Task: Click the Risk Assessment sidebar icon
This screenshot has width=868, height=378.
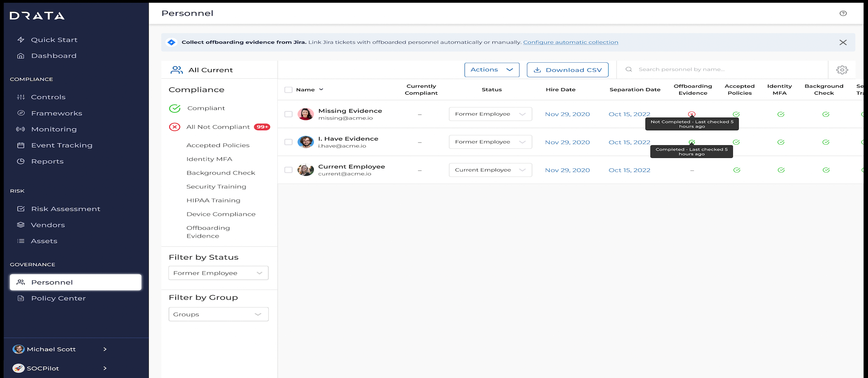Action: click(21, 209)
